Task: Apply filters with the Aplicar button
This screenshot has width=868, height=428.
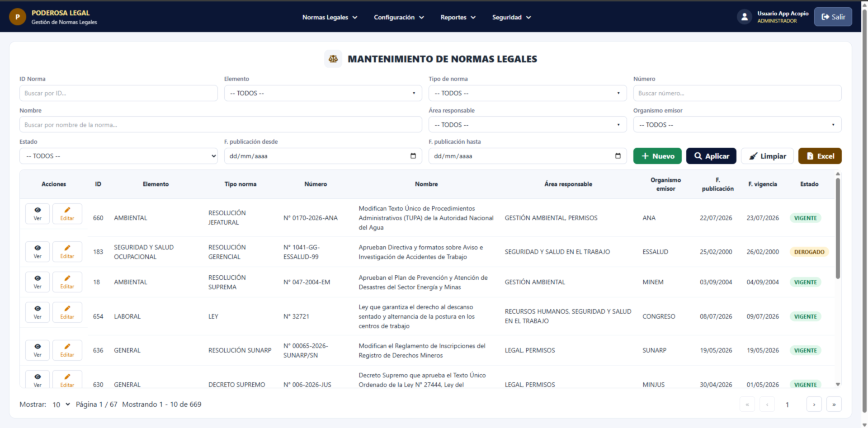Action: pyautogui.click(x=711, y=156)
